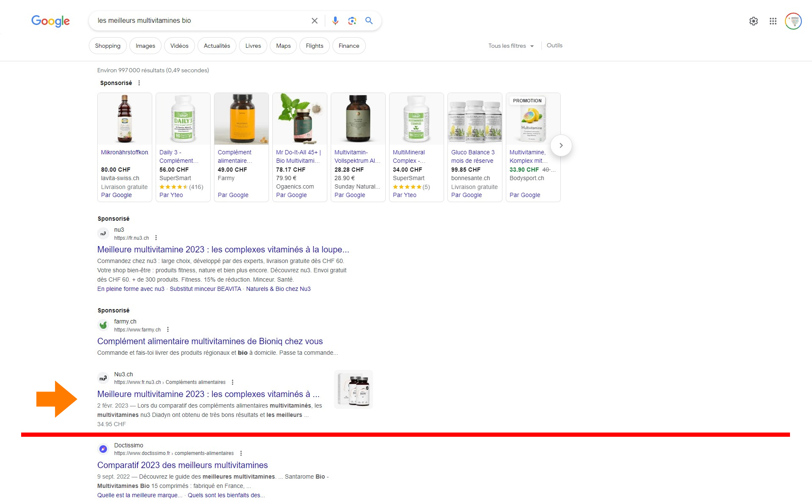This screenshot has width=812, height=504.
Task: Open Quelle est la meilleure marque link
Action: pyautogui.click(x=140, y=495)
